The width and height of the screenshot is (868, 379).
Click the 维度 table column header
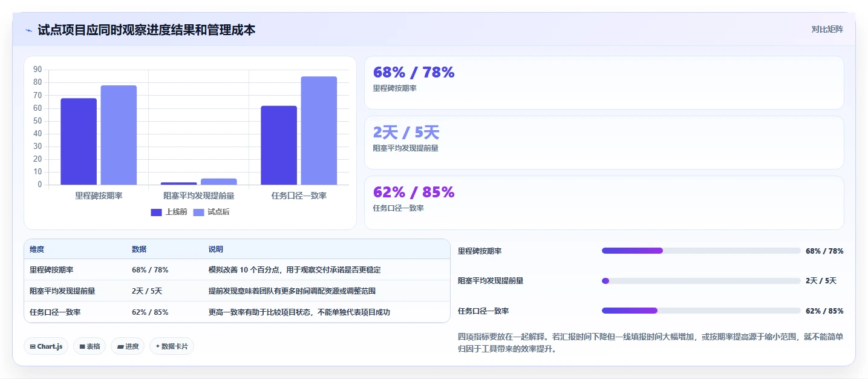37,249
